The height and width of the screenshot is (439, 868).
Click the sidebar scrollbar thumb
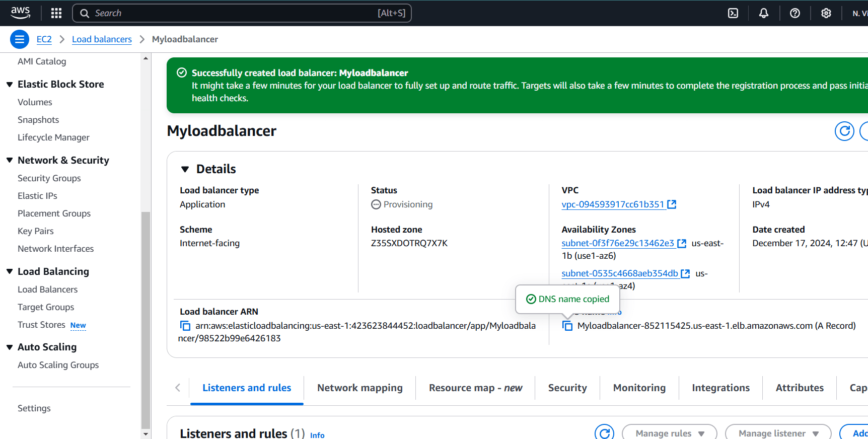click(x=146, y=320)
